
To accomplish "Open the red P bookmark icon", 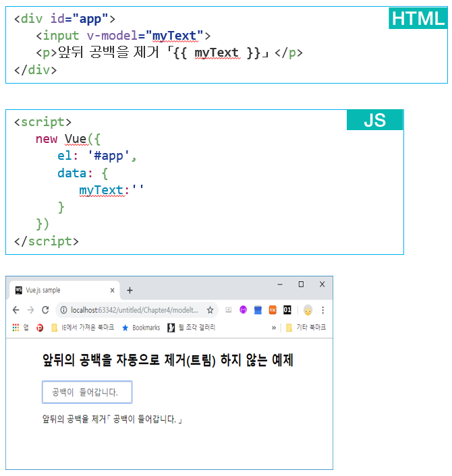I will pyautogui.click(x=40, y=328).
